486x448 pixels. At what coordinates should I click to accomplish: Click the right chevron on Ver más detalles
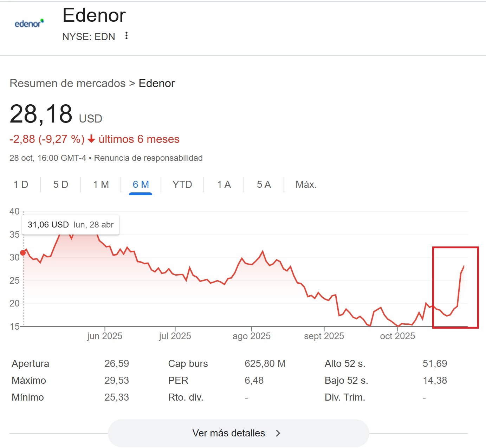point(278,433)
